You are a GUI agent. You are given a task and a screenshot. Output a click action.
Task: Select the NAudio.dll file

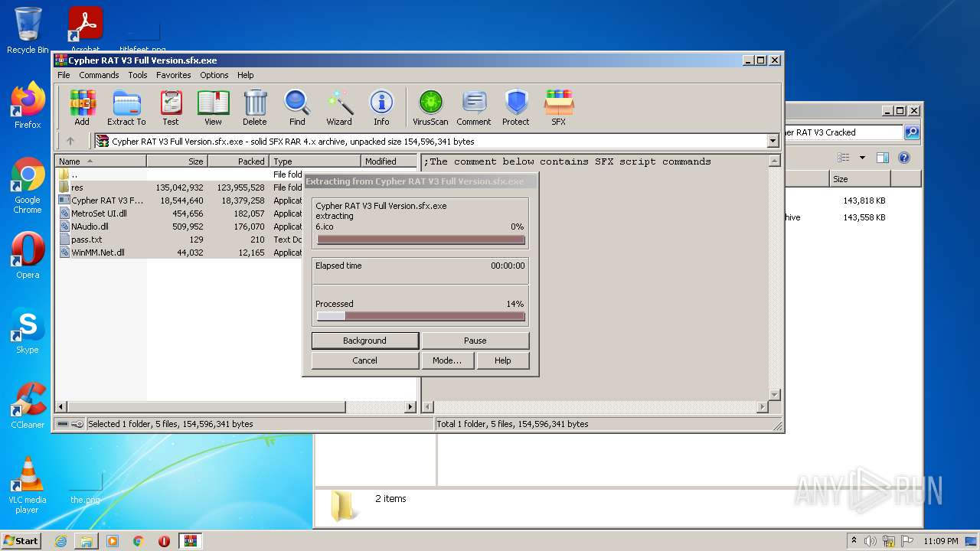[x=180, y=227]
